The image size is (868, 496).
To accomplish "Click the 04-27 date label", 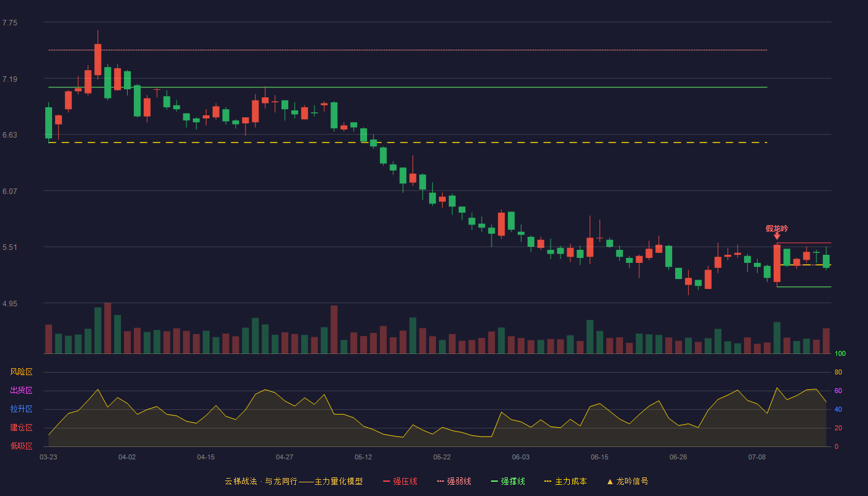I will (x=285, y=457).
